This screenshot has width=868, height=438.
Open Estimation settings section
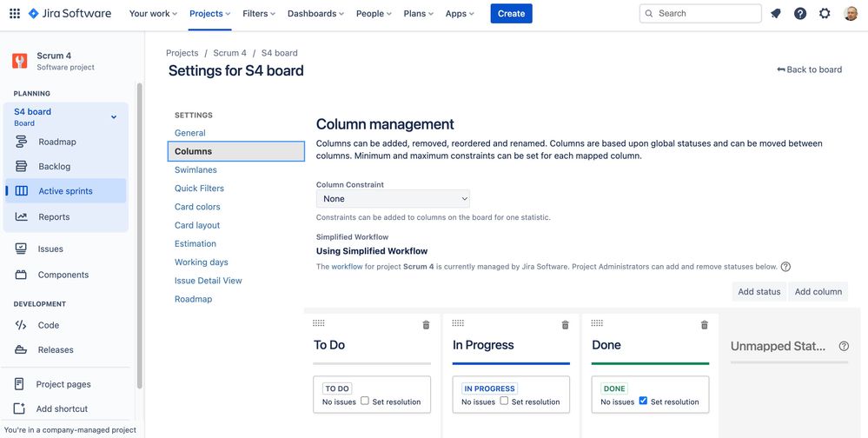click(x=195, y=243)
